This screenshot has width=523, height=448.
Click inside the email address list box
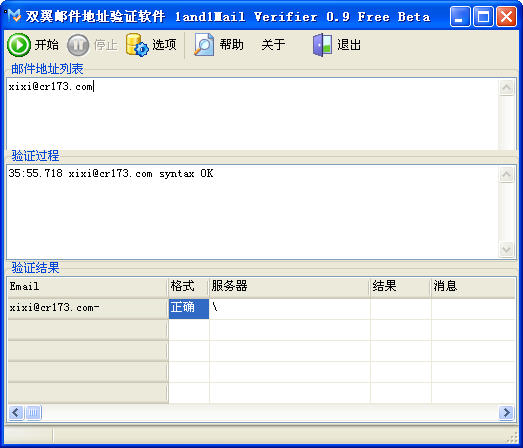(252, 114)
